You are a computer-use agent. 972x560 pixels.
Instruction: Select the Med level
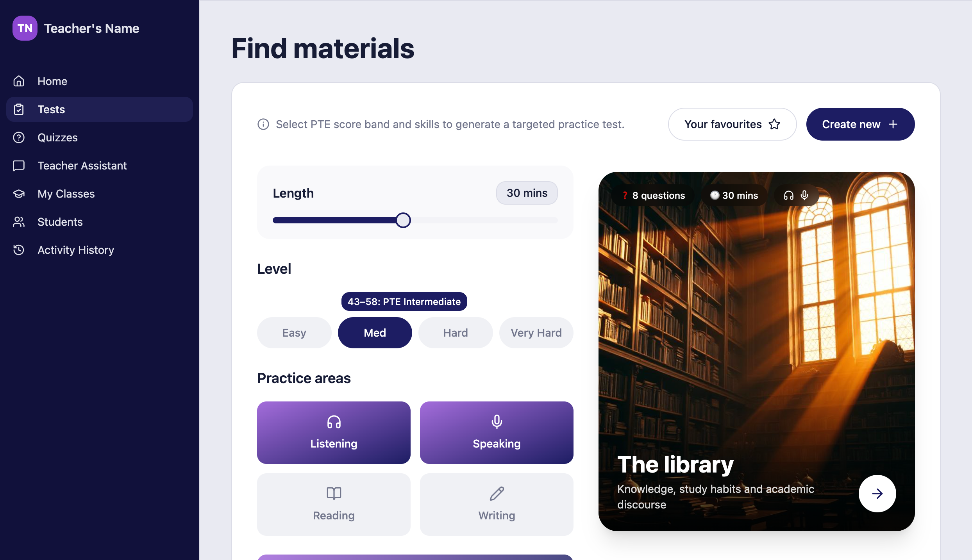tap(375, 333)
